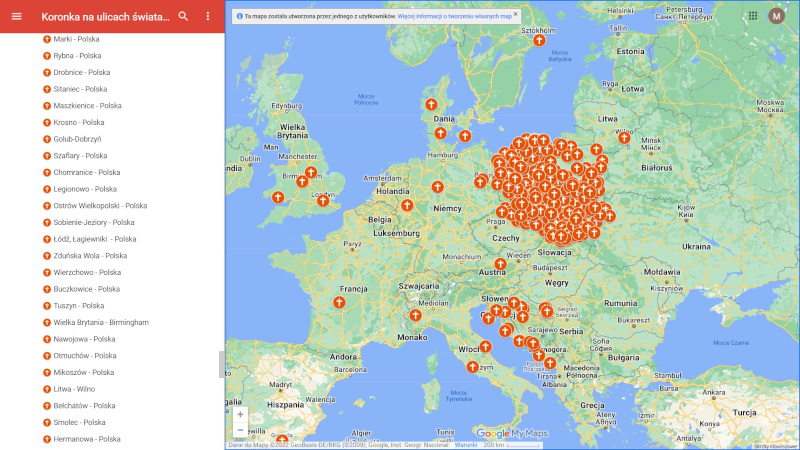
Task: Open Hermanowa - Polska list entry
Action: 87,439
